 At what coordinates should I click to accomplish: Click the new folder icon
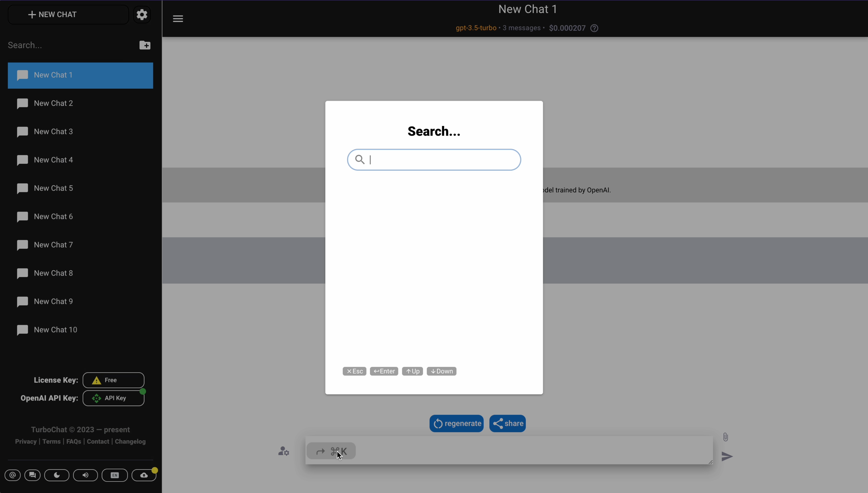tap(145, 45)
